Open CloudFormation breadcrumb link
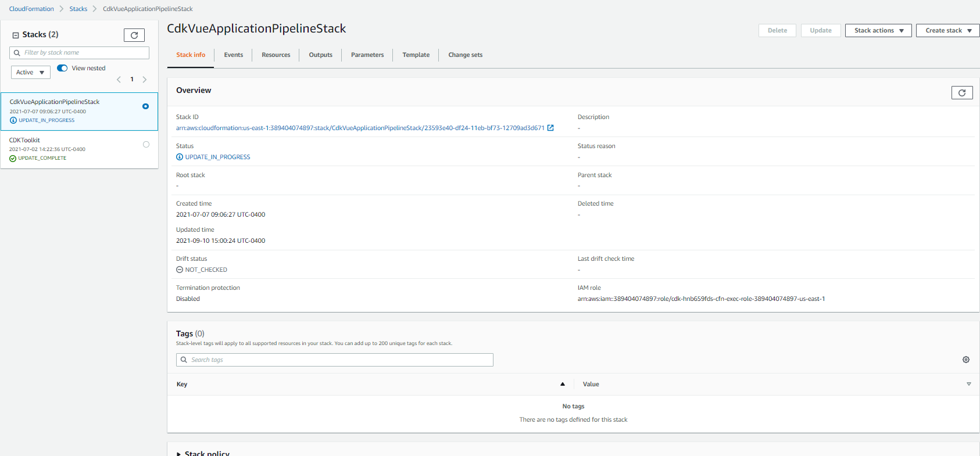 (31, 9)
